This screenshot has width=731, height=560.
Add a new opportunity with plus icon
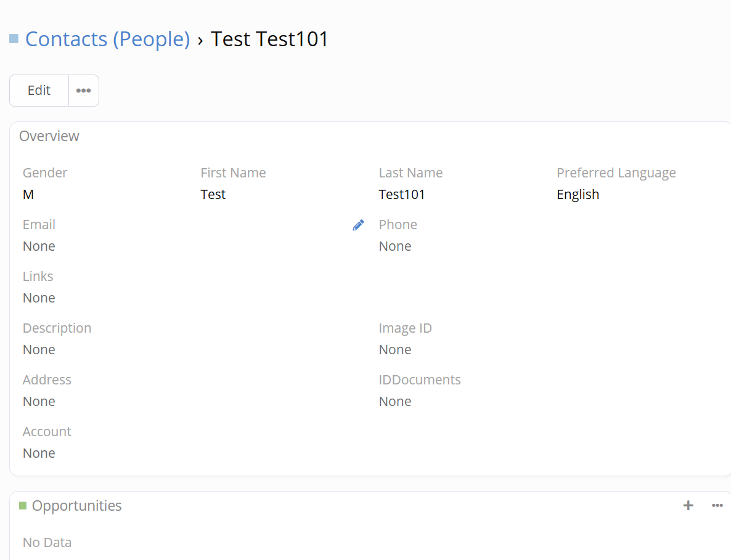point(688,506)
